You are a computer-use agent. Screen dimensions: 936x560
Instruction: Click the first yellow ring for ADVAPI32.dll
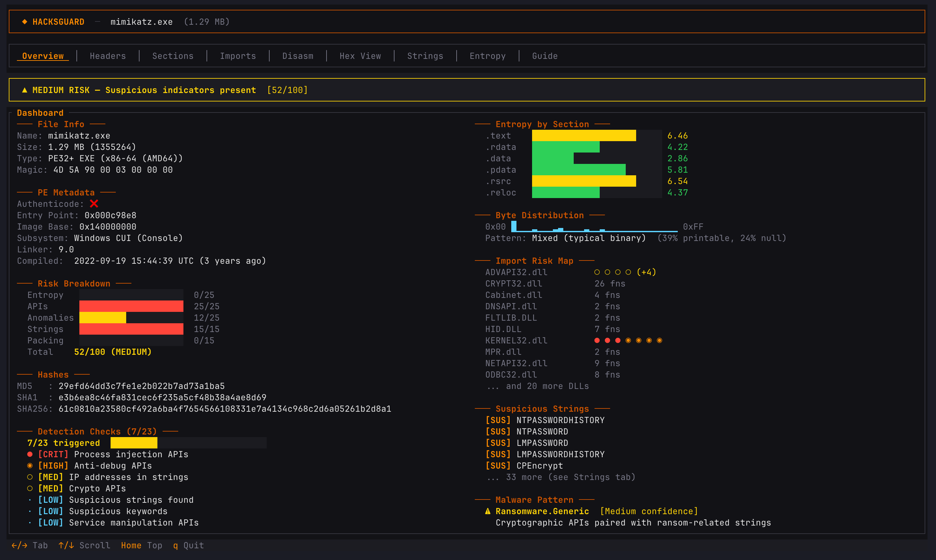pos(597,272)
